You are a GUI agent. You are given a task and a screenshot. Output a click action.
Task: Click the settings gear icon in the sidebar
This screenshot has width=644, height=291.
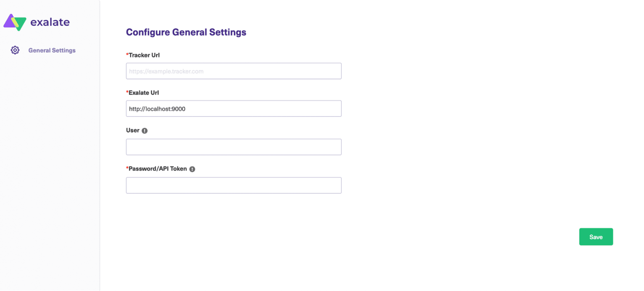point(14,50)
